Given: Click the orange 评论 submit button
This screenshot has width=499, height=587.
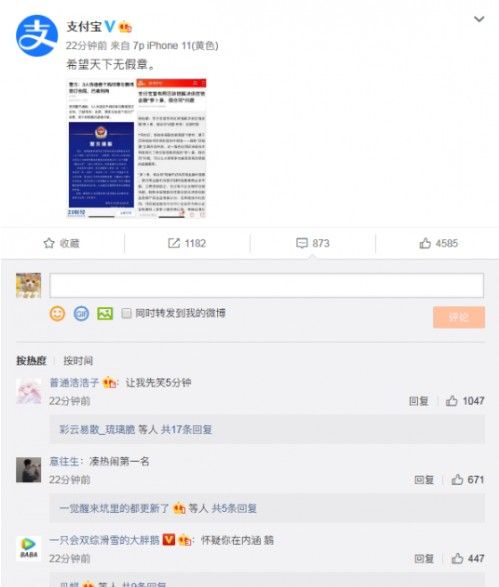Looking at the screenshot, I should click(x=459, y=317).
